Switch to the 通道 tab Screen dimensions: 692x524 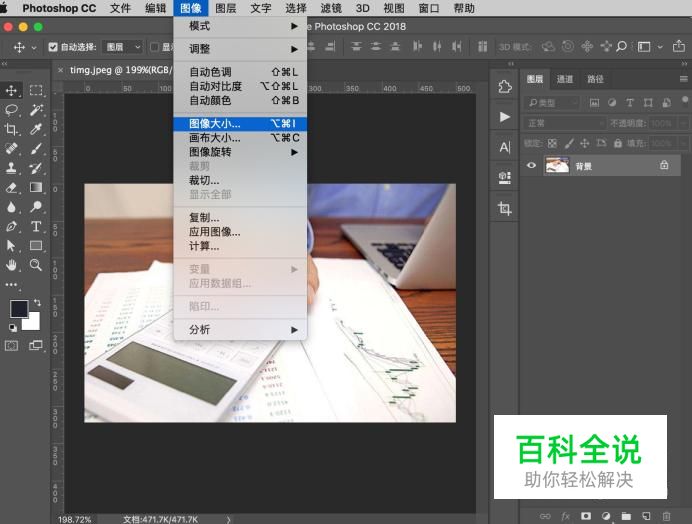(x=565, y=79)
